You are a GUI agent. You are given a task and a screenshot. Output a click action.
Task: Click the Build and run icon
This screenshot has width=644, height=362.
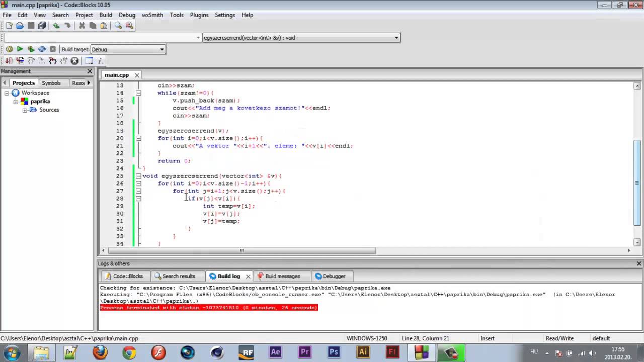(31, 49)
